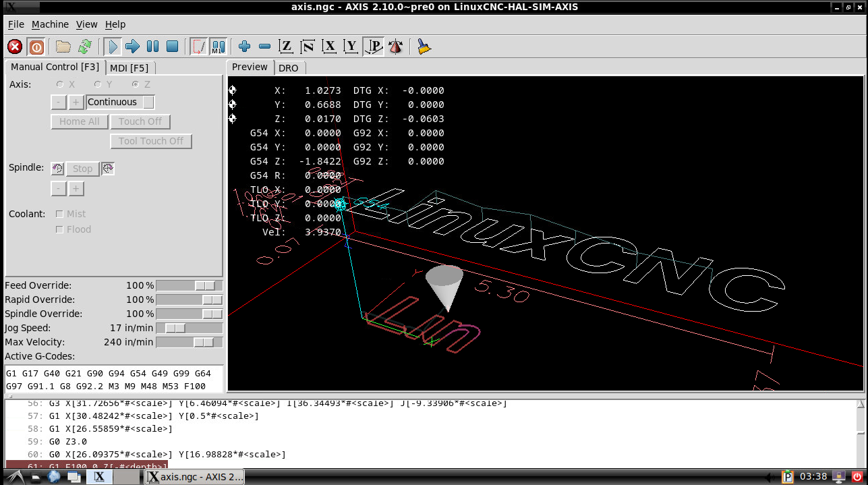
Task: Select the X axis radio button
Action: coord(61,84)
